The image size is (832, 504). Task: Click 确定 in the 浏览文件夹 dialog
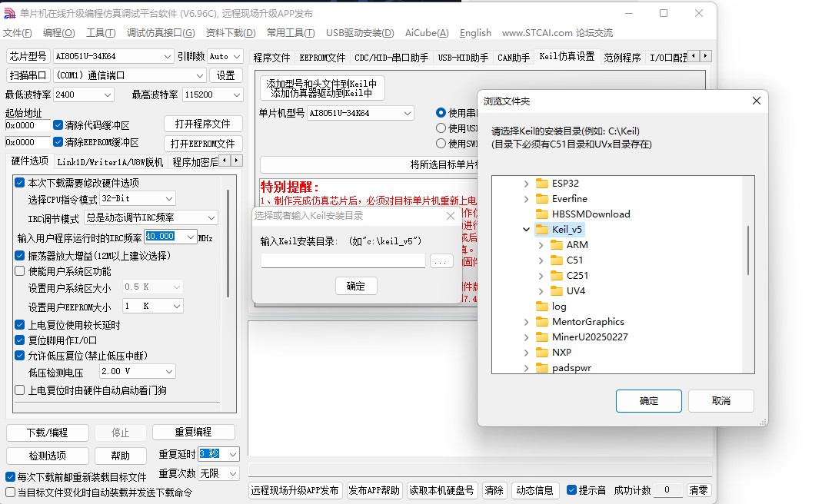(x=648, y=400)
